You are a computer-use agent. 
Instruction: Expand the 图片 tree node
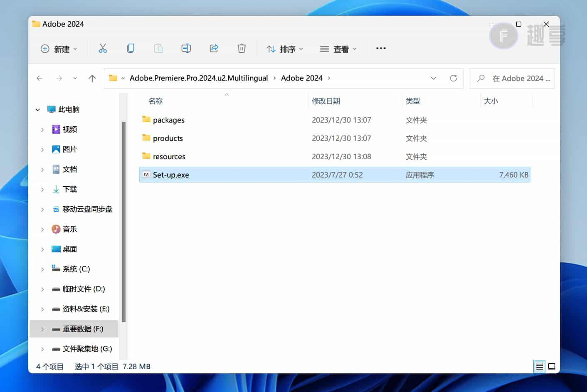point(42,150)
